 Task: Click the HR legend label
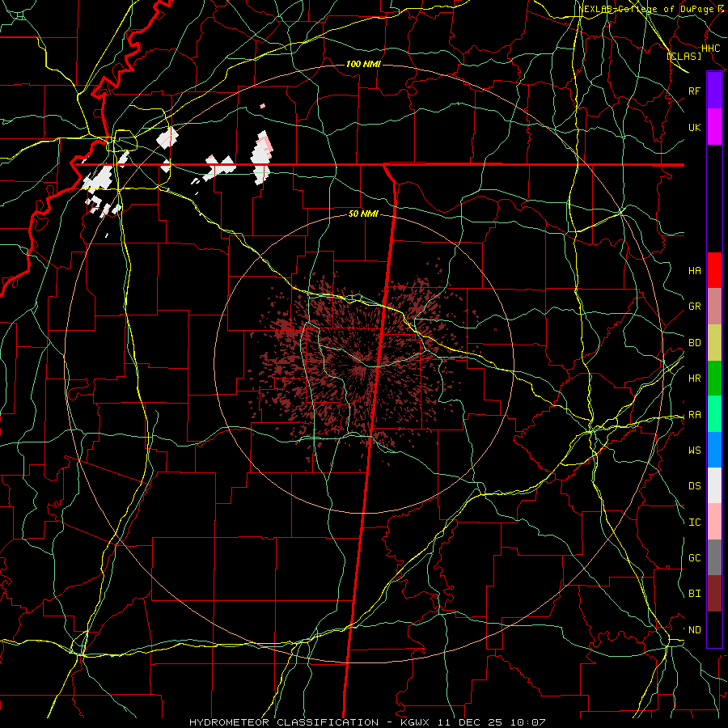coord(694,379)
